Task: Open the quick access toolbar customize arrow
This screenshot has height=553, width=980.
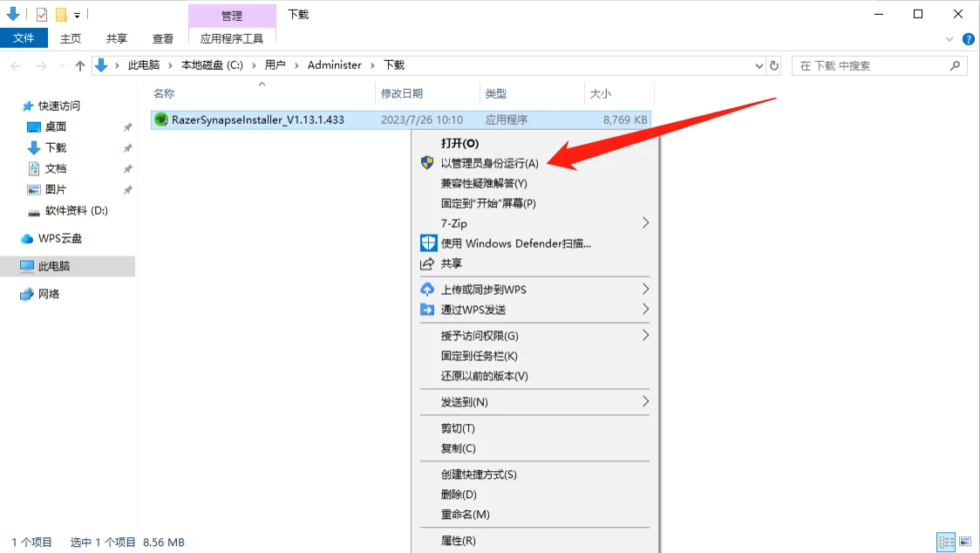Action: pos(77,15)
